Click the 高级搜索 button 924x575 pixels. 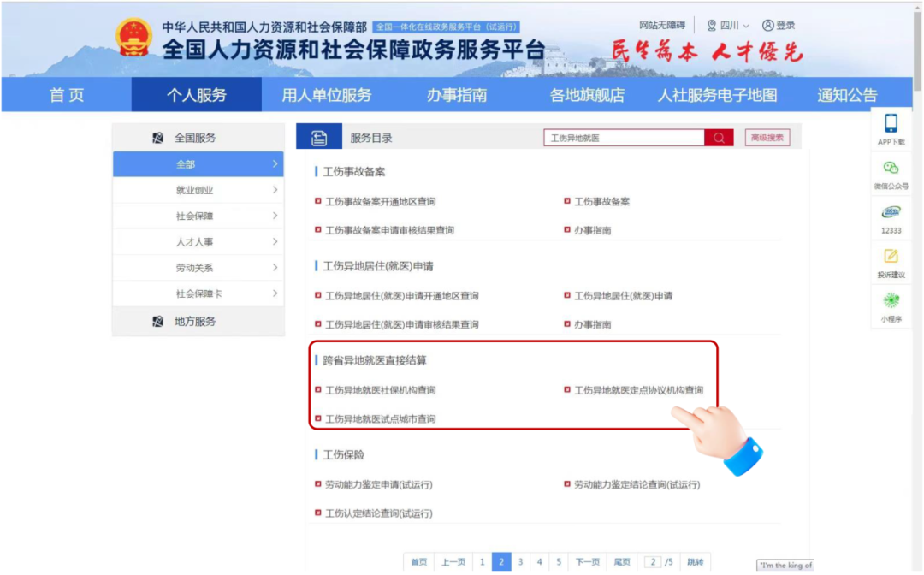[x=767, y=137]
